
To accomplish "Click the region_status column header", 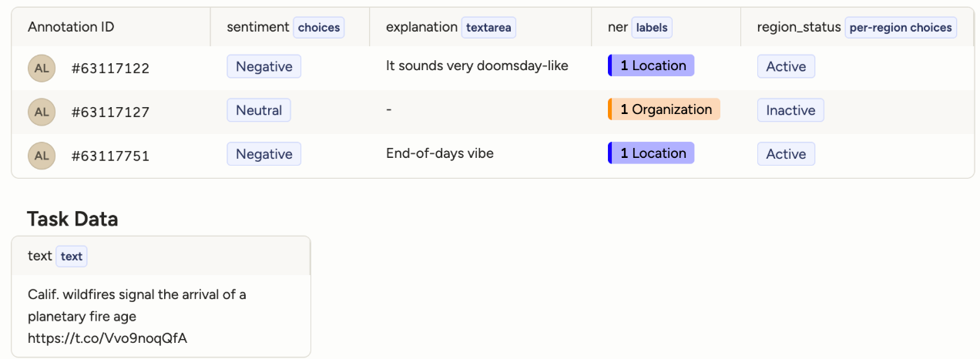I will click(x=799, y=27).
